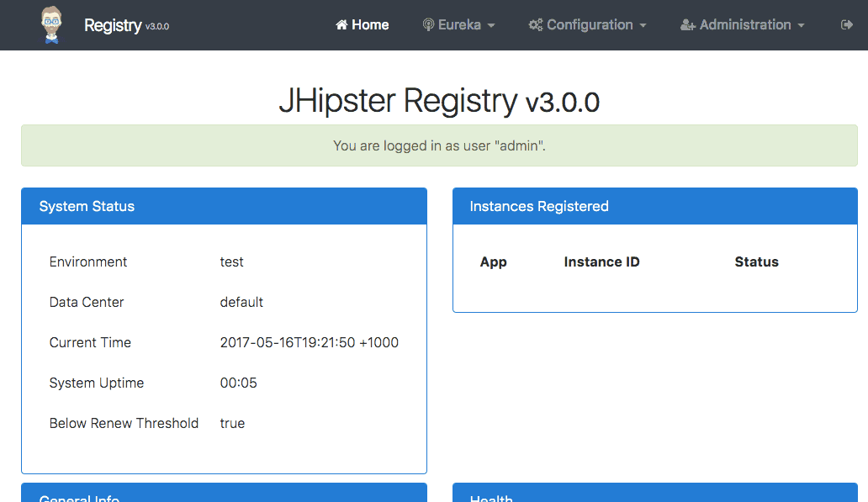Click the uptime value 00:05

coord(239,383)
